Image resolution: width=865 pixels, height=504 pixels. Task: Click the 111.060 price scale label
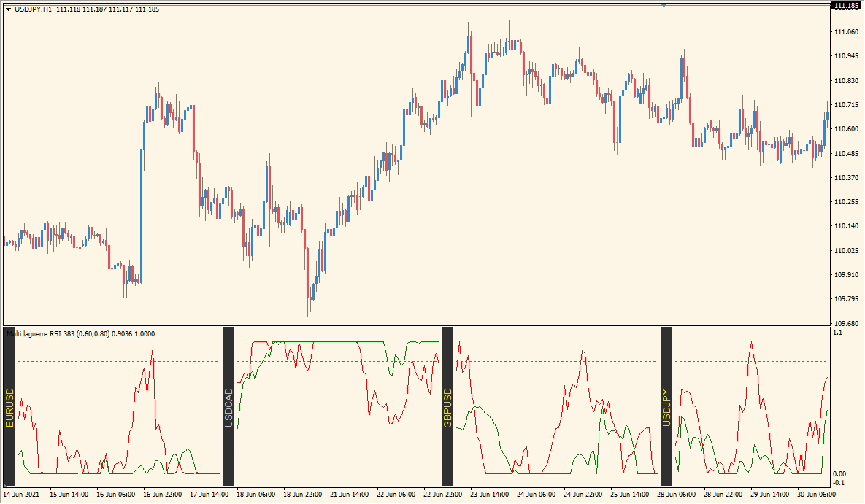(x=845, y=31)
